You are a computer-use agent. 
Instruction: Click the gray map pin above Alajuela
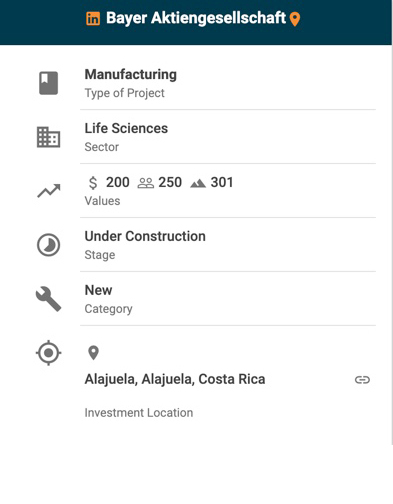(x=93, y=353)
